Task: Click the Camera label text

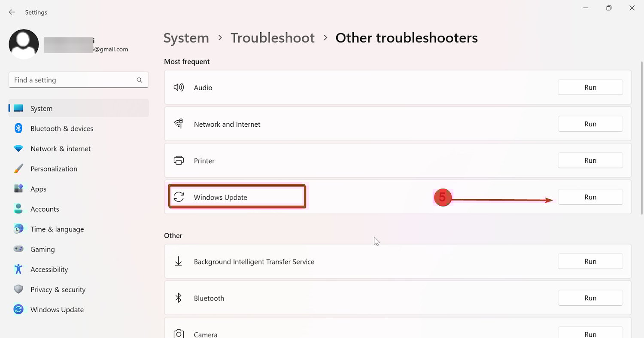Action: coord(206,334)
